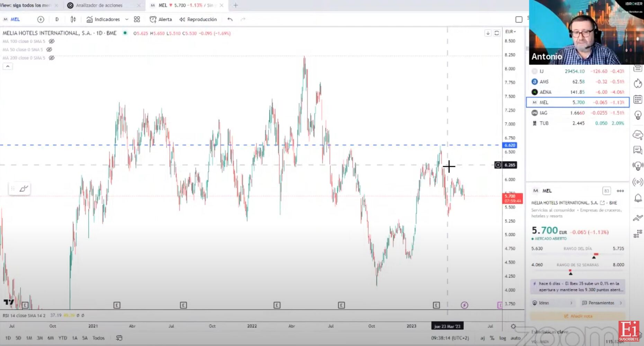Click the square-frame icon above the price scale
This screenshot has width=644, height=346.
tap(497, 33)
